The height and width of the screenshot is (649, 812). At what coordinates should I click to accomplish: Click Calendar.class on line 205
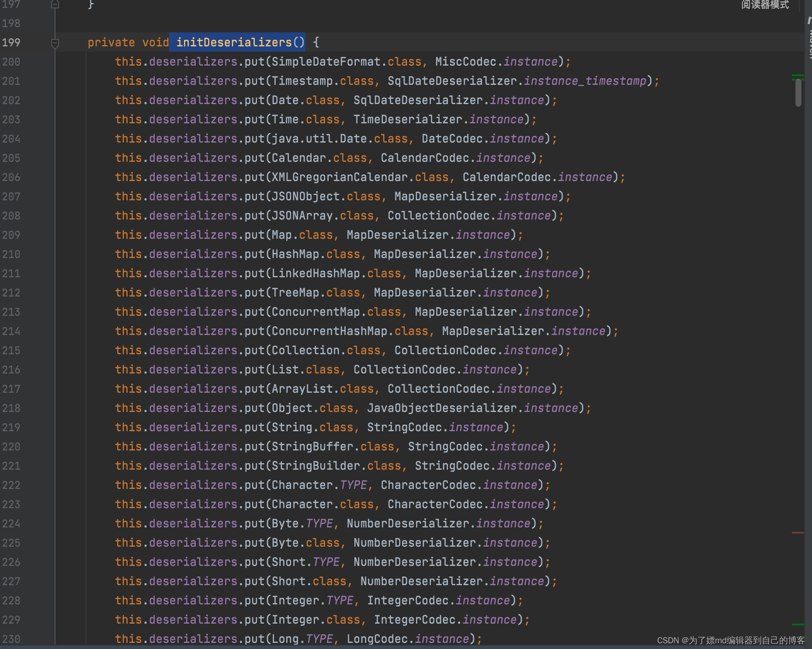click(x=319, y=158)
